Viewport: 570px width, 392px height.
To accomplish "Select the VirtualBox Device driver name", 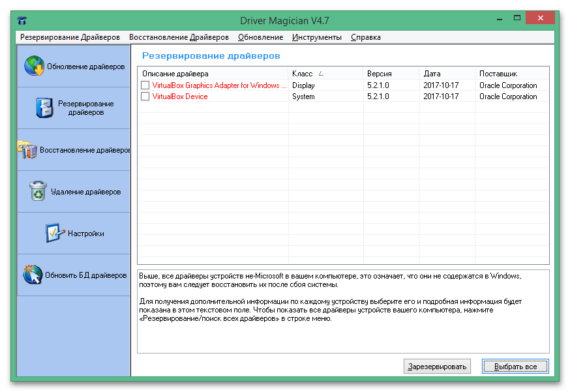I will tap(180, 97).
